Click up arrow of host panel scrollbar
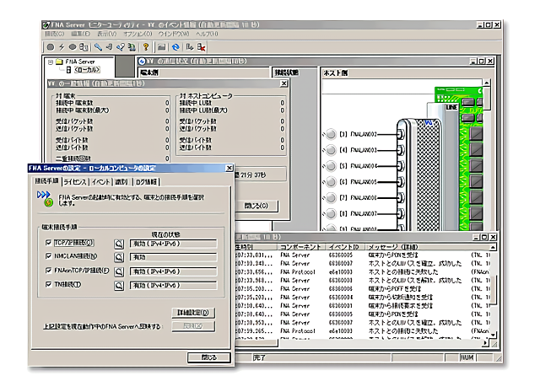Screen dimensions: 540x392 point(486,83)
